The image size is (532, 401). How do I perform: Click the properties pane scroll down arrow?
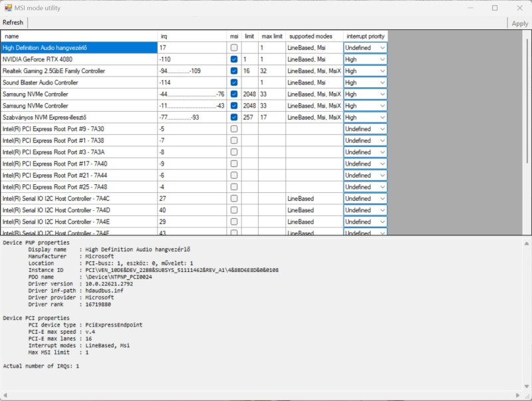point(527,386)
